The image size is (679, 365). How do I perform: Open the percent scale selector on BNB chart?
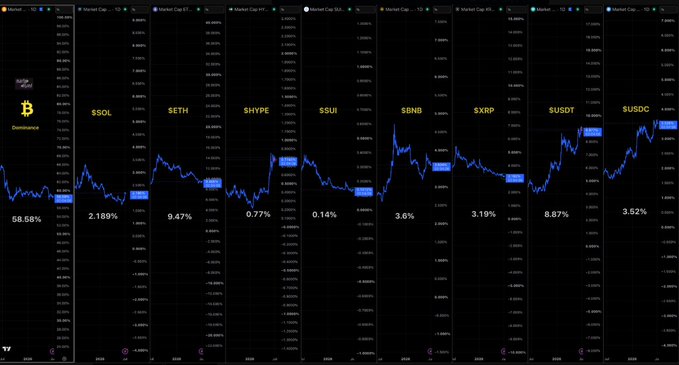tap(442, 10)
